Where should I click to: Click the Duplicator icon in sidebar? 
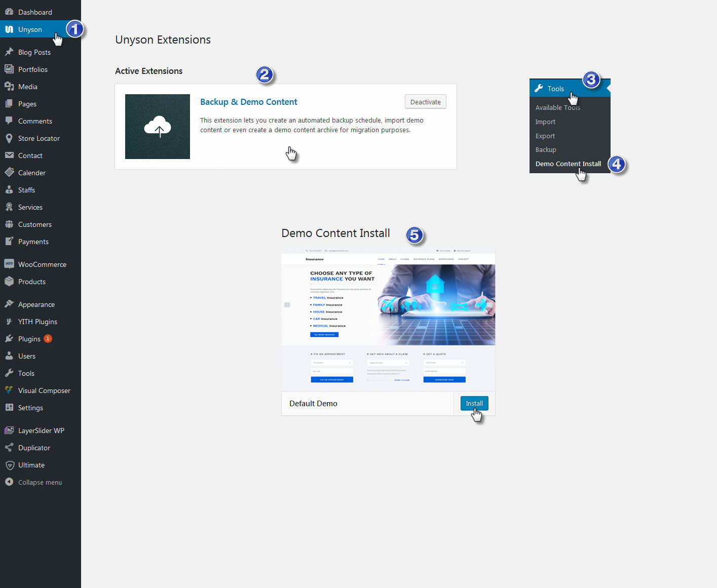pyautogui.click(x=9, y=448)
